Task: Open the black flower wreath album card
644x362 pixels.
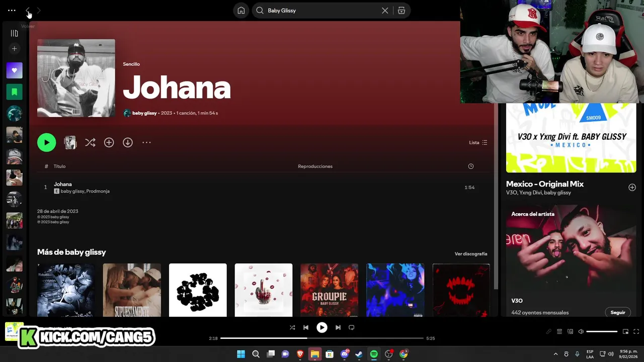Action: click(198, 290)
